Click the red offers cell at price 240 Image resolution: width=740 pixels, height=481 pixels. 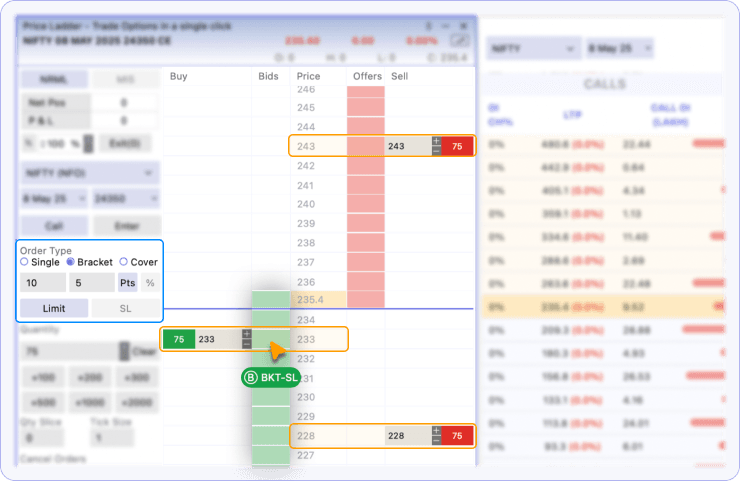click(x=366, y=204)
